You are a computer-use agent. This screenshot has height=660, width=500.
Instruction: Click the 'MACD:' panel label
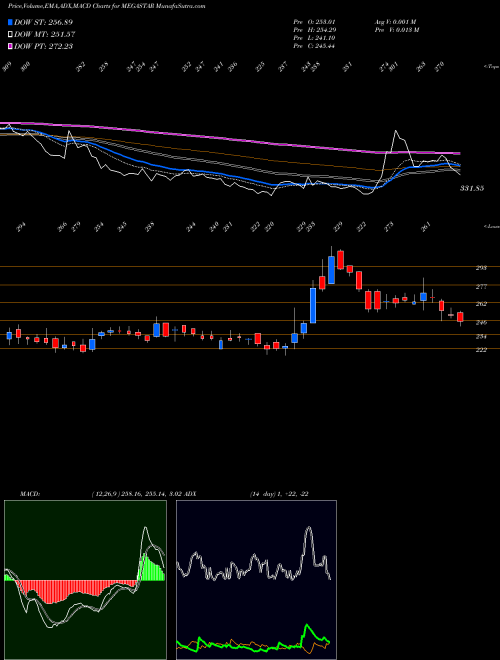[x=29, y=494]
